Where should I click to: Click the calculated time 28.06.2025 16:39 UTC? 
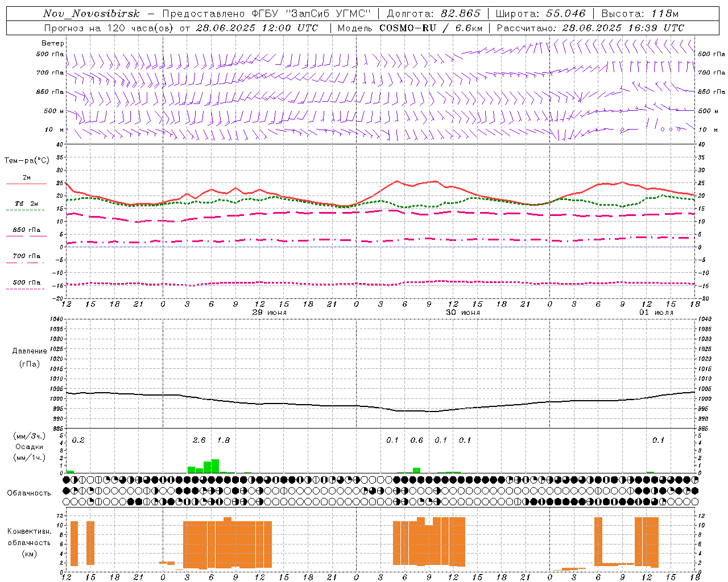point(623,28)
